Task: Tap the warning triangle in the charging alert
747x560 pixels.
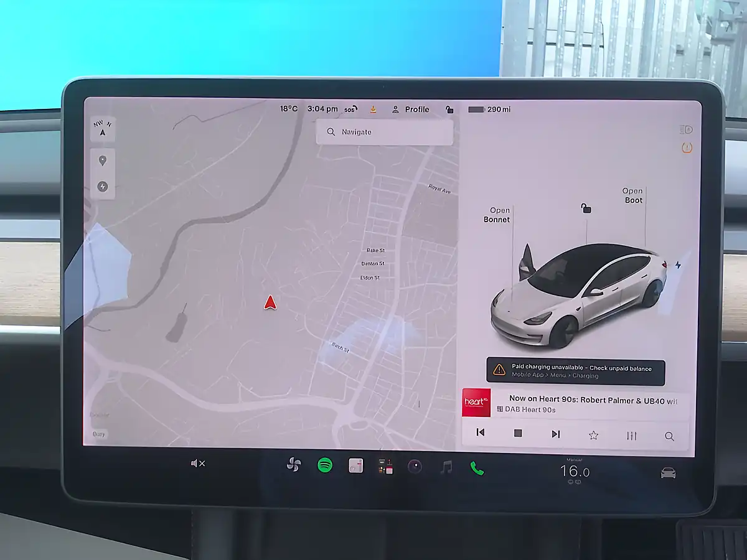Action: tap(499, 370)
